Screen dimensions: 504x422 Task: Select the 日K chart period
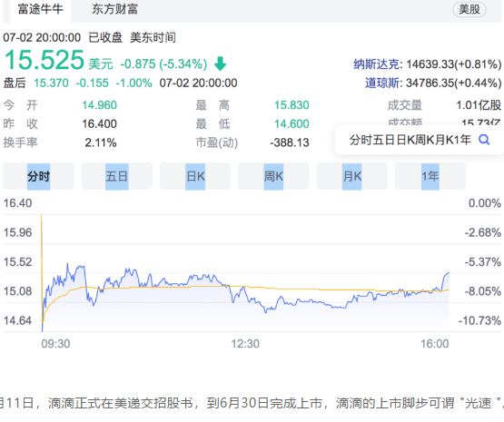click(195, 176)
